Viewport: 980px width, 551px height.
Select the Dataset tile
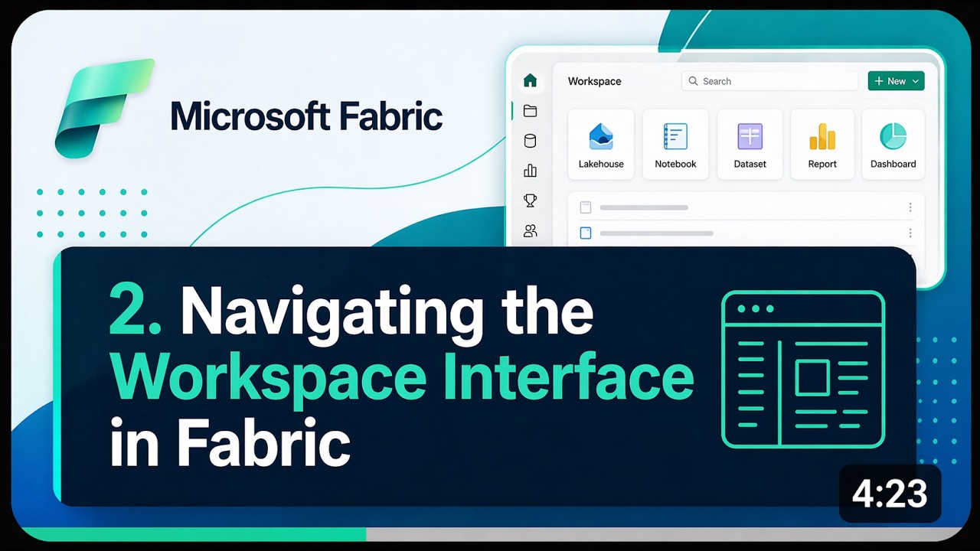pos(750,145)
